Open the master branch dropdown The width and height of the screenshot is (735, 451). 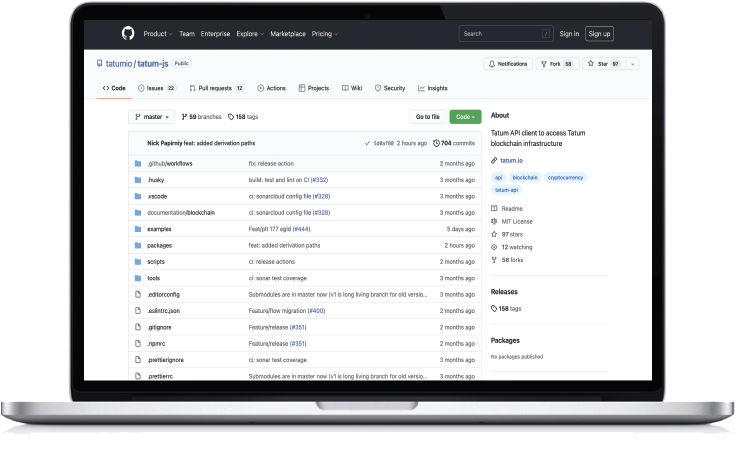(x=151, y=117)
